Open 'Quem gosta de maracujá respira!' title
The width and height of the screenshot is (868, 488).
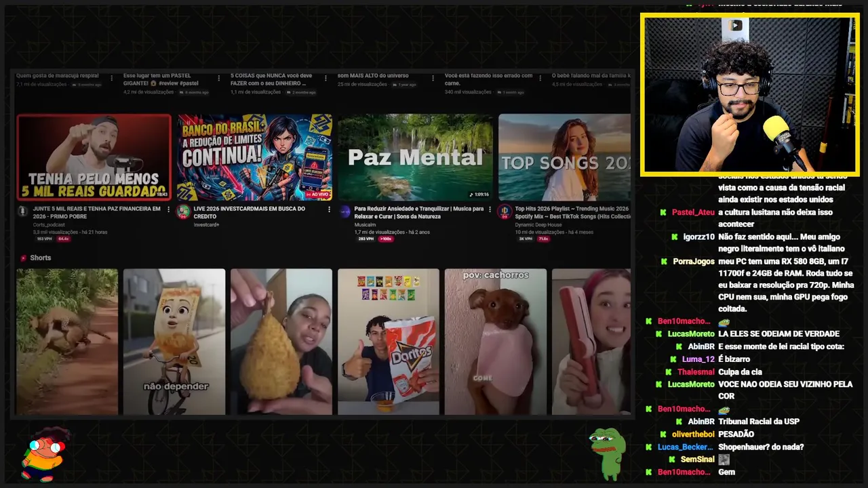click(x=58, y=75)
